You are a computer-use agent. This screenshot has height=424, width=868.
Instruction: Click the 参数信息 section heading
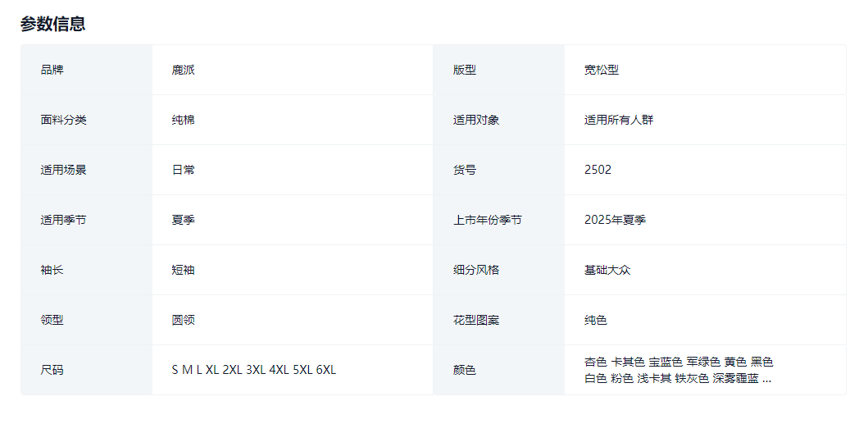(x=53, y=24)
